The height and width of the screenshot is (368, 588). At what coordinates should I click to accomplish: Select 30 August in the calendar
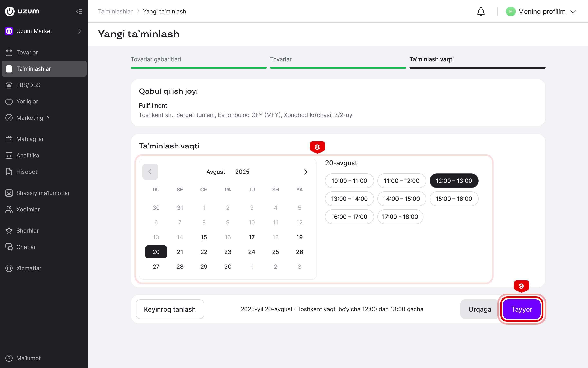(x=228, y=267)
